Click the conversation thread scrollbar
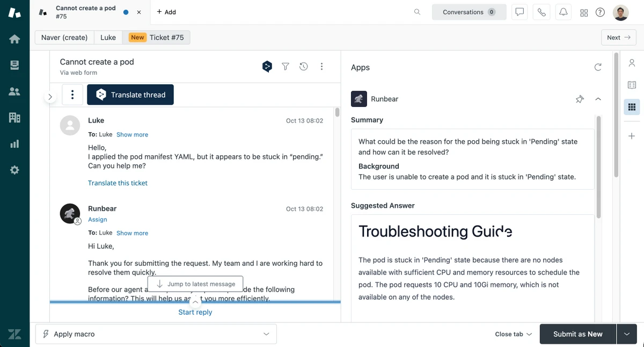 [338, 112]
